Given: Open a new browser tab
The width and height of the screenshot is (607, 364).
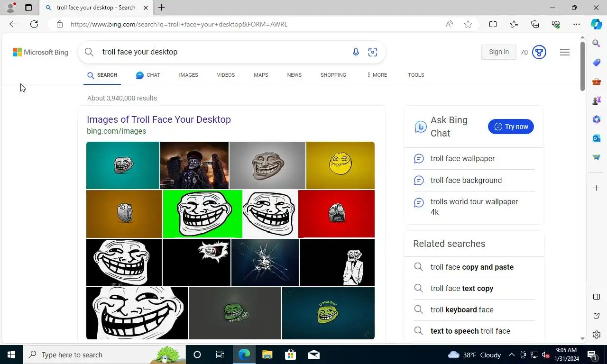Looking at the screenshot, I should tap(161, 8).
